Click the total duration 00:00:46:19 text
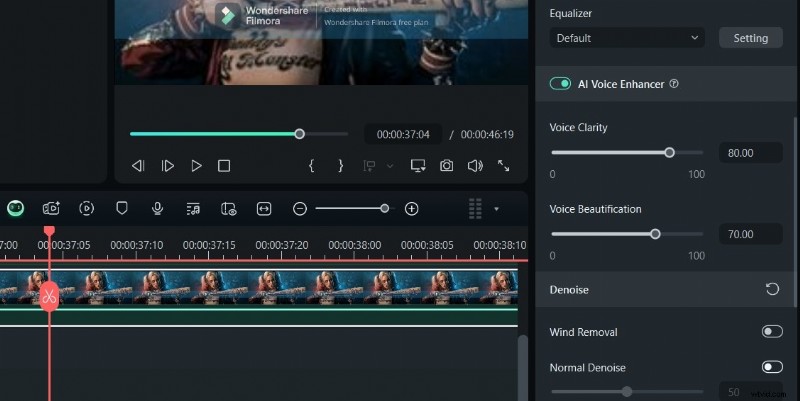This screenshot has width=800, height=401. click(487, 135)
